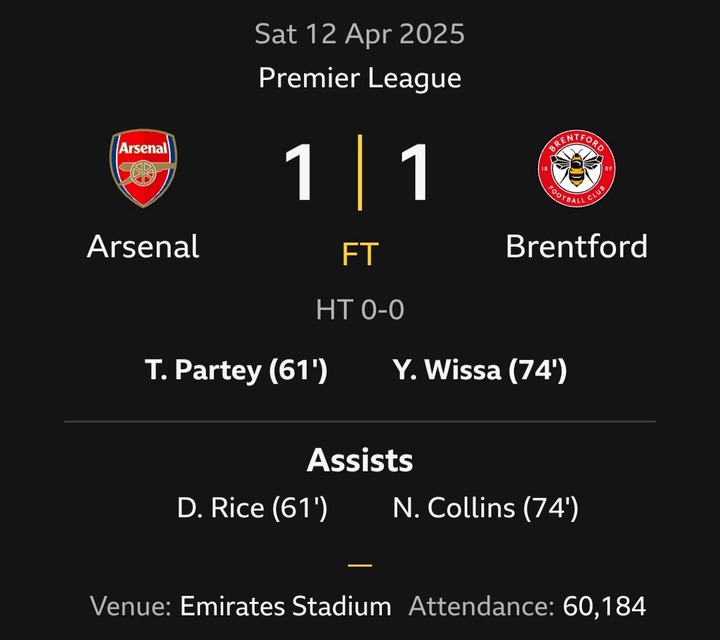Click the yellow FT status label
The image size is (720, 640).
coord(360,254)
